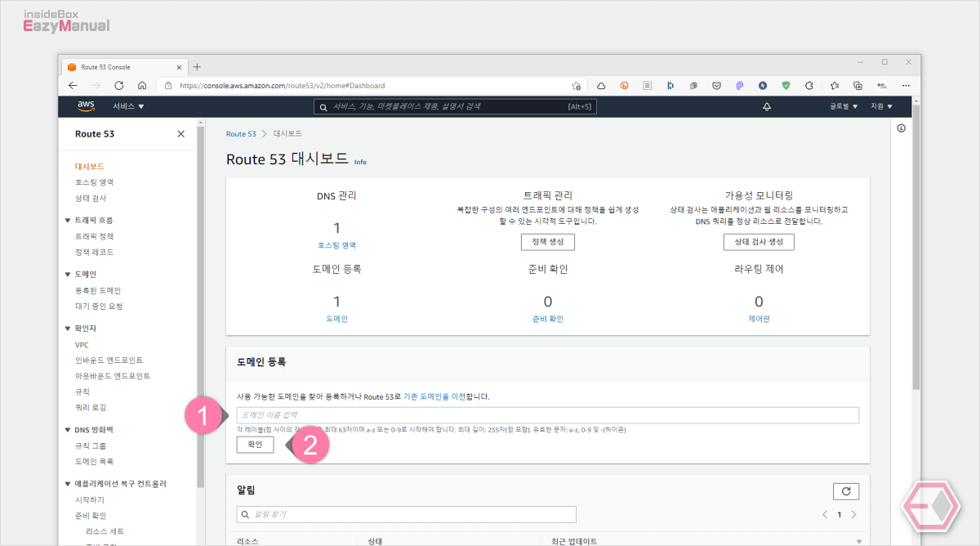The width and height of the screenshot is (980, 546).
Task: Open the extensions puzzle icon
Action: point(809,85)
